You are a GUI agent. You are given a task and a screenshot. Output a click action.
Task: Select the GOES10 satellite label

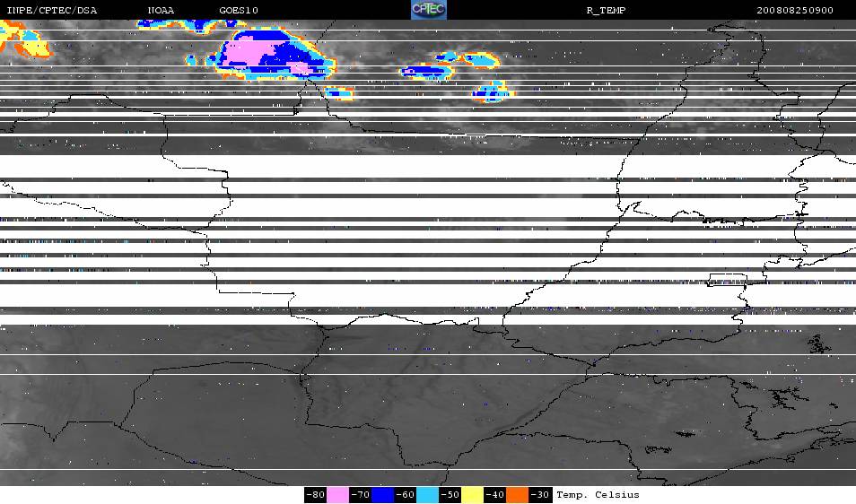(239, 11)
